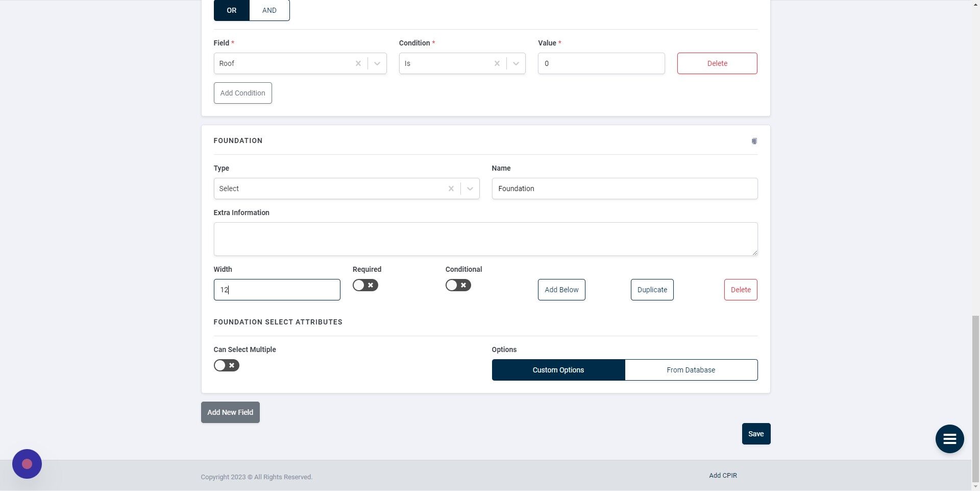
Task: Open the Add CPIR link
Action: point(723,475)
